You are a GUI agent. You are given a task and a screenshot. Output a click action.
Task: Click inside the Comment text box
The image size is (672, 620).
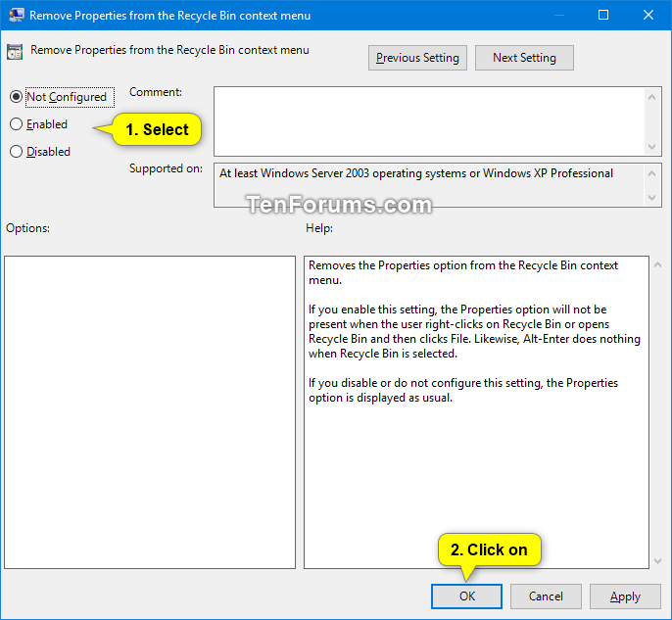click(x=429, y=121)
